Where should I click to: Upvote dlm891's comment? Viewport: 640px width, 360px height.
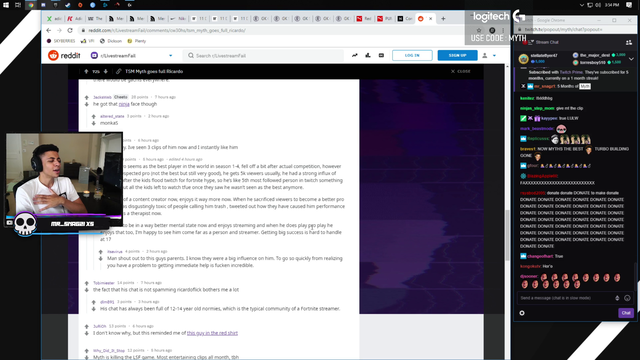[93, 302]
